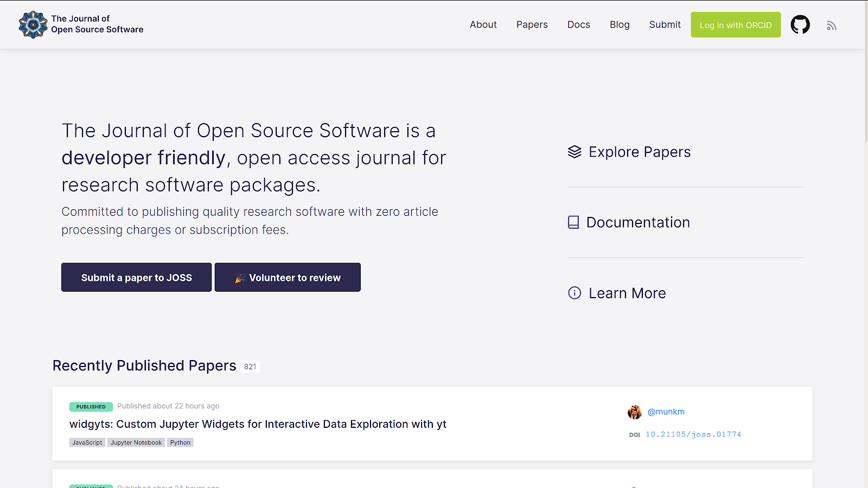Click the JOSS logo emblem
Viewport: 868px width, 488px height.
[33, 24]
